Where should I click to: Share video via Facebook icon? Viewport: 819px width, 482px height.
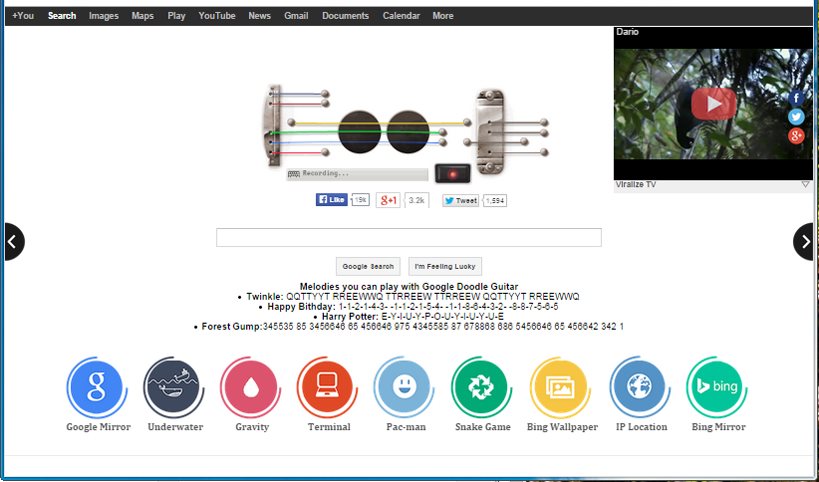[796, 98]
